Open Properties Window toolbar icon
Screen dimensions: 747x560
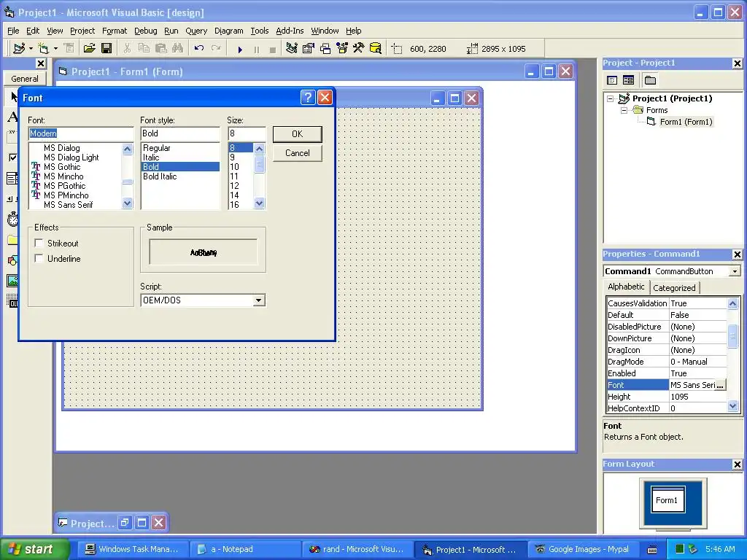pos(309,48)
